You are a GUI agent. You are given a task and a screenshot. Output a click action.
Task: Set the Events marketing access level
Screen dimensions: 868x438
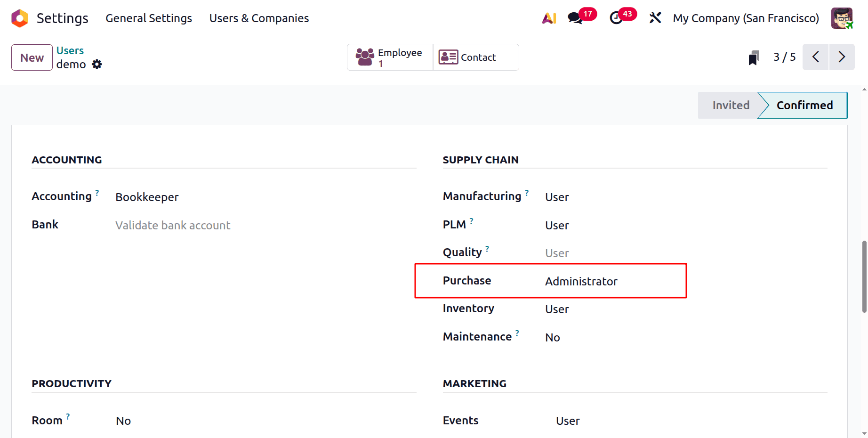567,421
